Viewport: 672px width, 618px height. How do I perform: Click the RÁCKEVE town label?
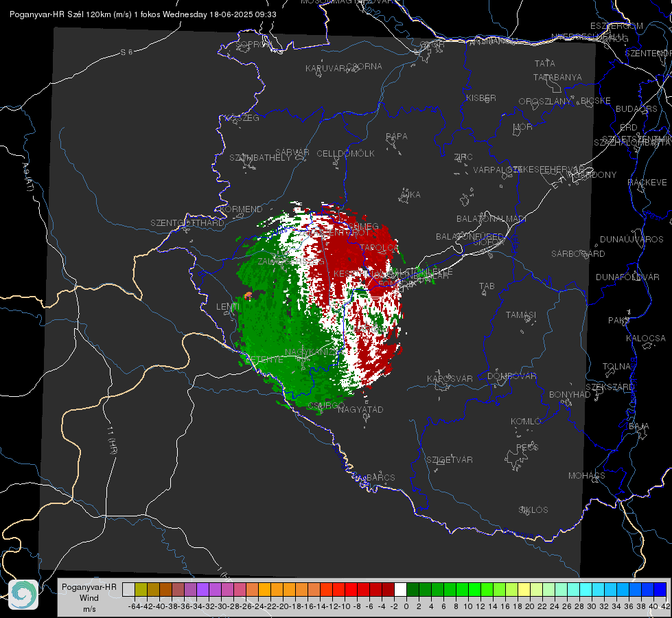click(x=647, y=182)
